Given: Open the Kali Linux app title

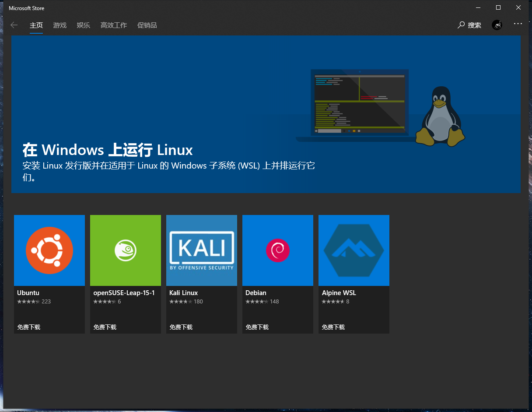Looking at the screenshot, I should (x=184, y=292).
